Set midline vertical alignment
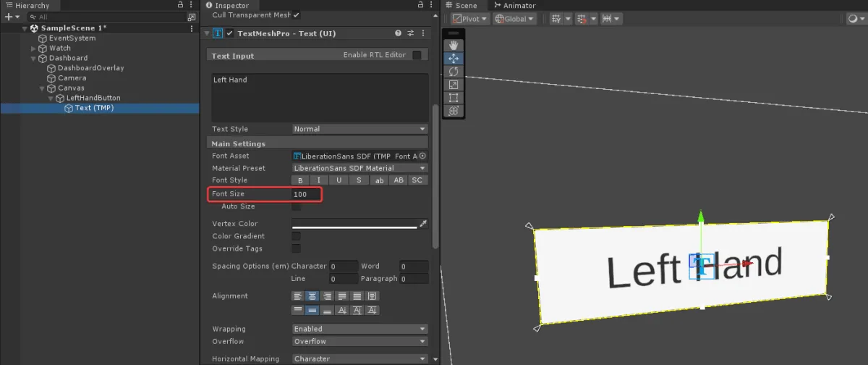 [x=357, y=310]
